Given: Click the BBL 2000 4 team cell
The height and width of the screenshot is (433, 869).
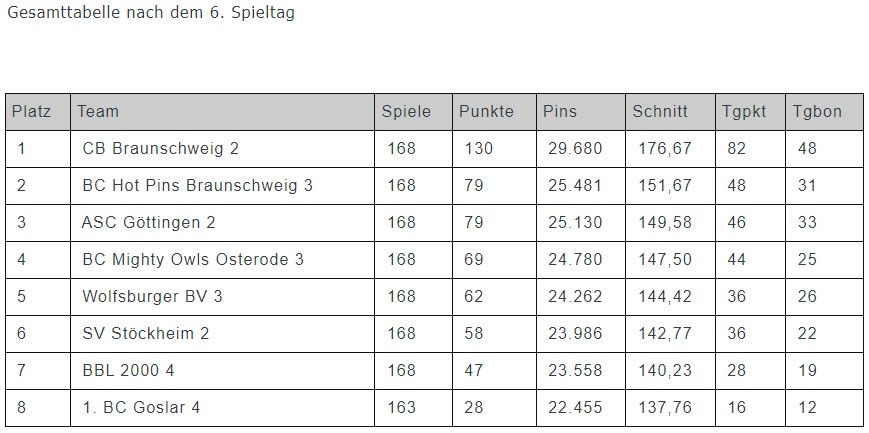Looking at the screenshot, I should 128,371.
